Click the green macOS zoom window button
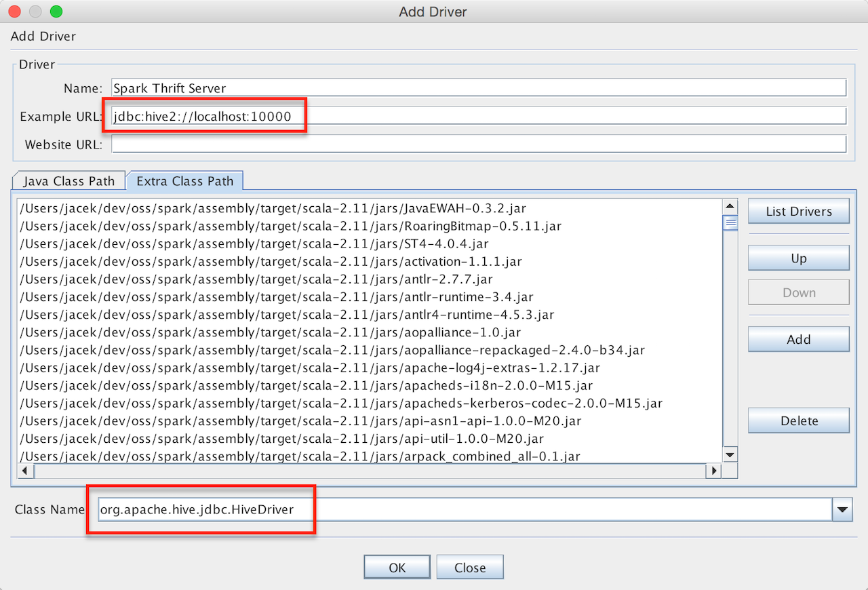The height and width of the screenshot is (590, 868). pyautogui.click(x=56, y=12)
